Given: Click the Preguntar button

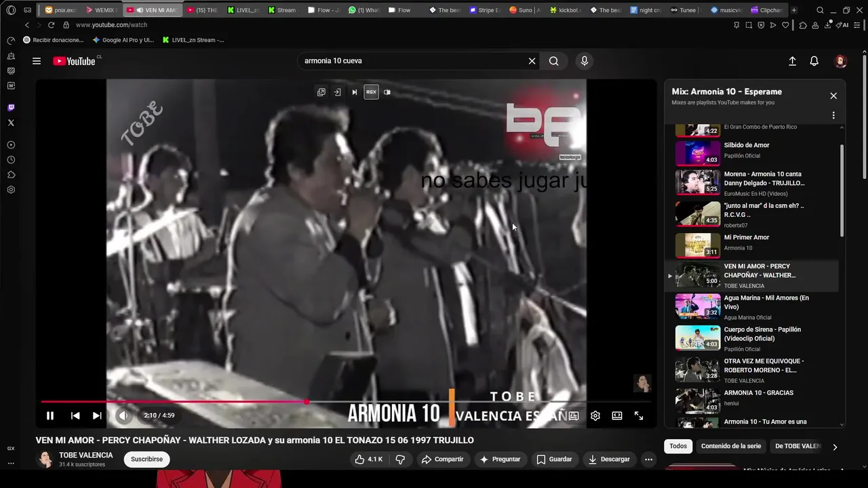Looking at the screenshot, I should [500, 460].
